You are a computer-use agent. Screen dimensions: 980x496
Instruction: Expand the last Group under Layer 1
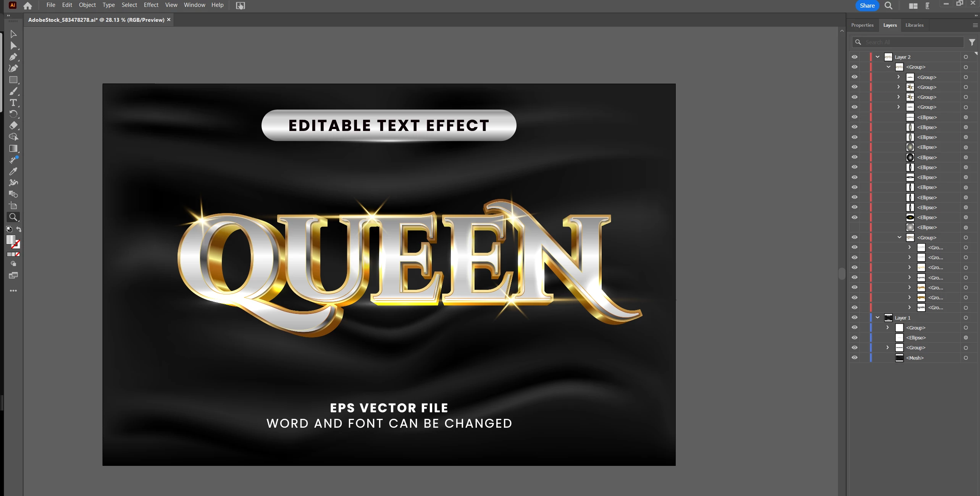point(888,347)
